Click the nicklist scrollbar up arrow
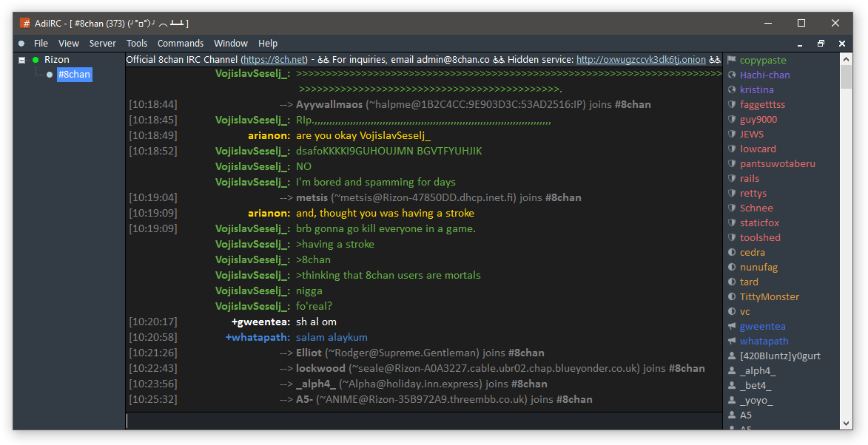The image size is (868, 445). click(x=846, y=59)
